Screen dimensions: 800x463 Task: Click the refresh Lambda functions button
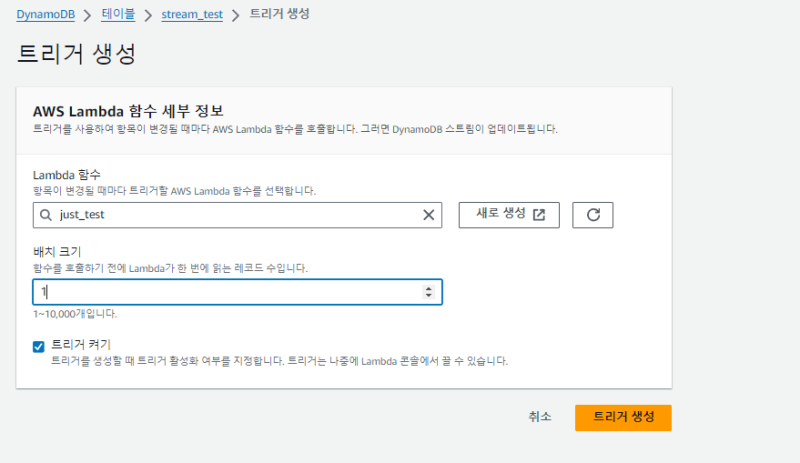[592, 215]
